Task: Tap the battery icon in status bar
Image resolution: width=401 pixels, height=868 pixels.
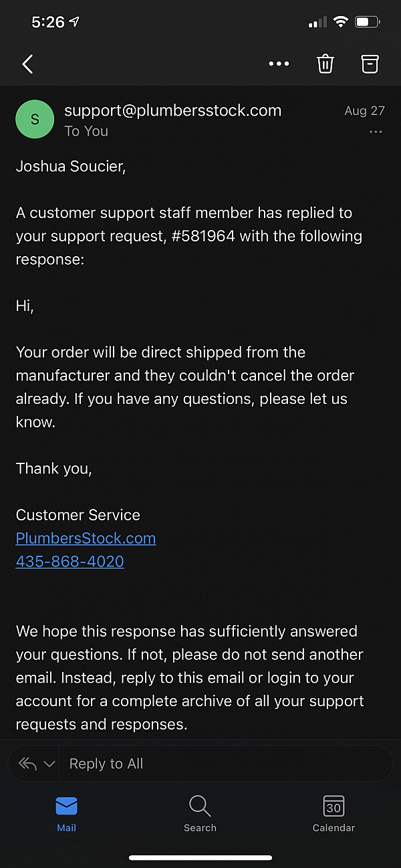Action: pos(367,22)
